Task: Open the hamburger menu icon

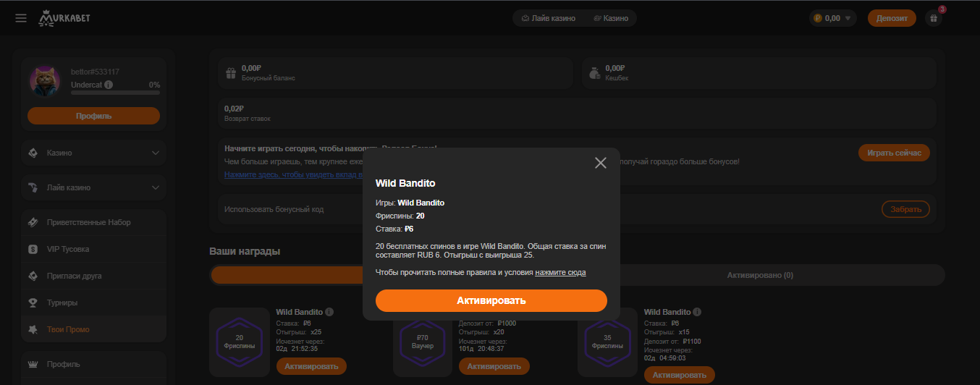Action: (x=21, y=18)
